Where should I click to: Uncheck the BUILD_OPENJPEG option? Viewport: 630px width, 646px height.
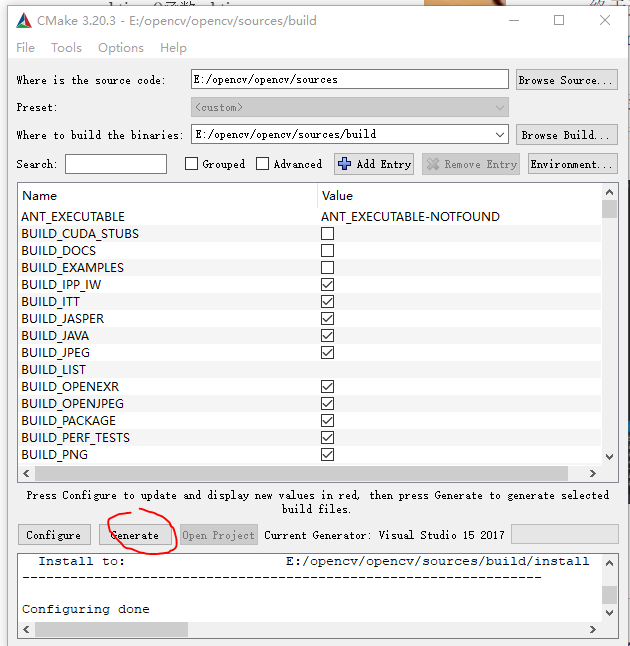(x=328, y=403)
